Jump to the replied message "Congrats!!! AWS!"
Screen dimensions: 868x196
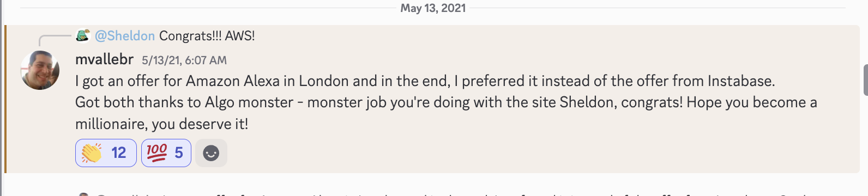(207, 36)
